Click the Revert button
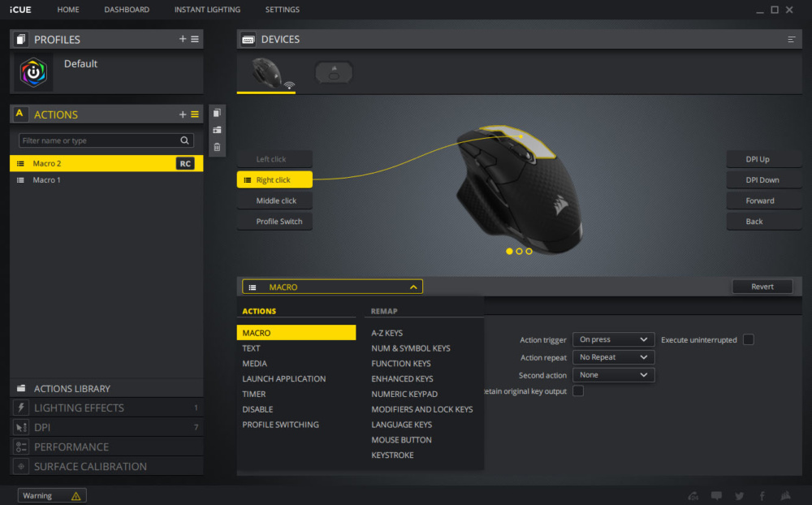812x505 pixels. [762, 287]
